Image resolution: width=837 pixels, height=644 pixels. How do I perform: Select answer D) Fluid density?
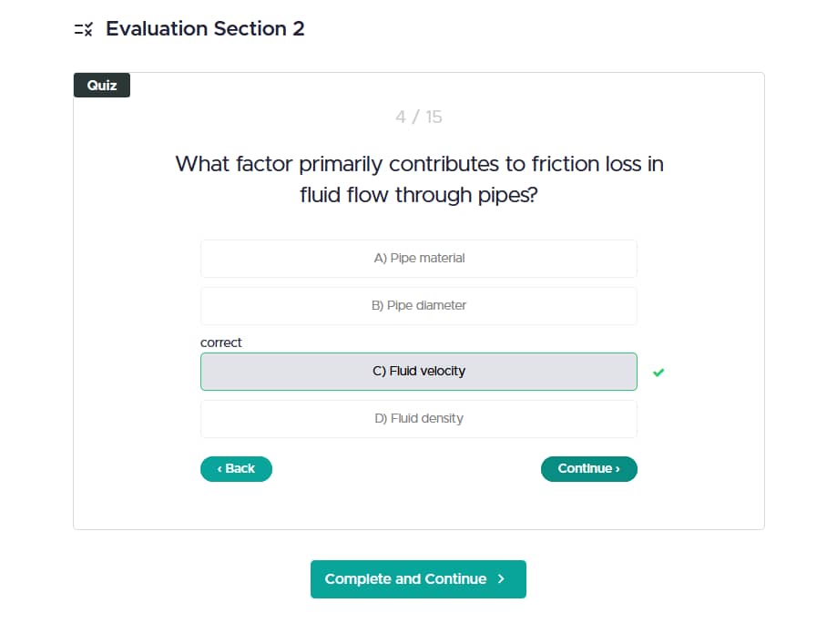tap(419, 419)
